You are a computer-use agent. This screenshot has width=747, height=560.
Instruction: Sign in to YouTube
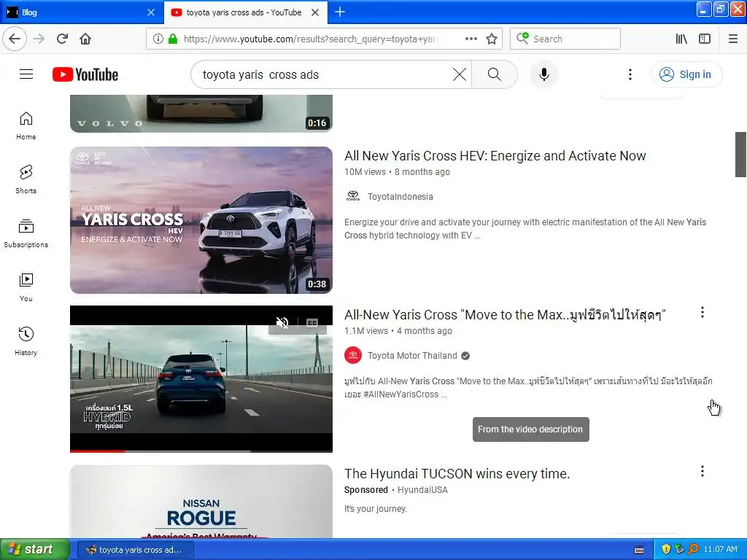[686, 74]
